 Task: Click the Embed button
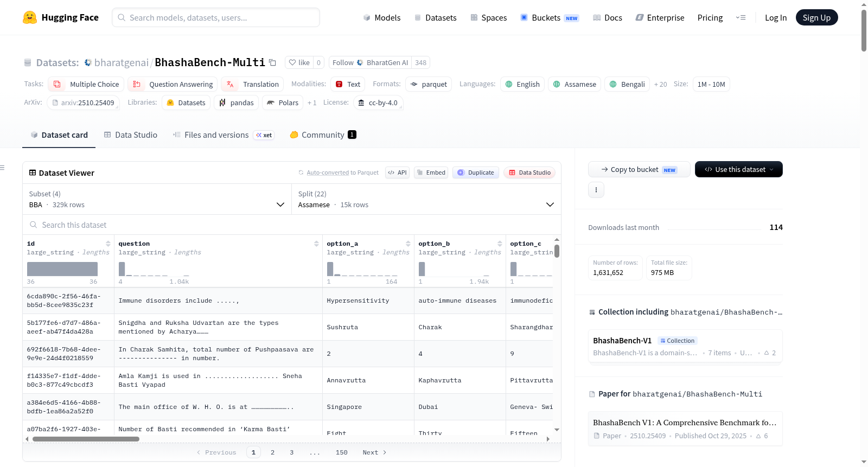click(431, 172)
